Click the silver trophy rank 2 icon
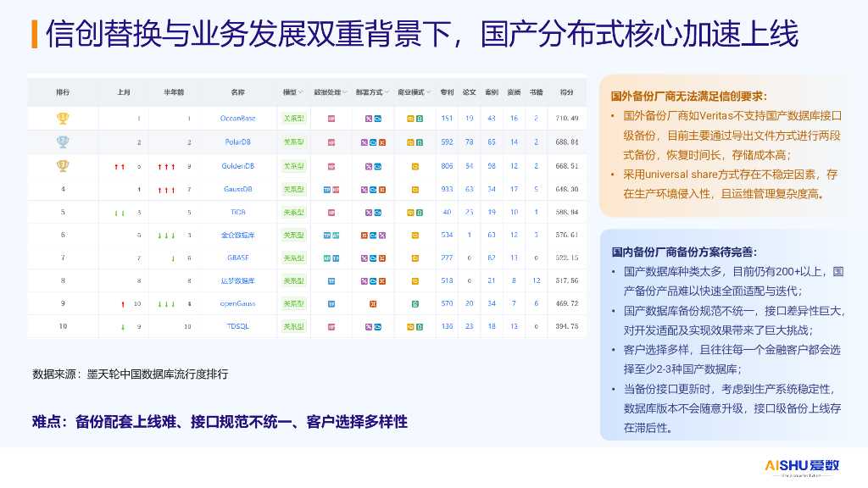 [63, 142]
